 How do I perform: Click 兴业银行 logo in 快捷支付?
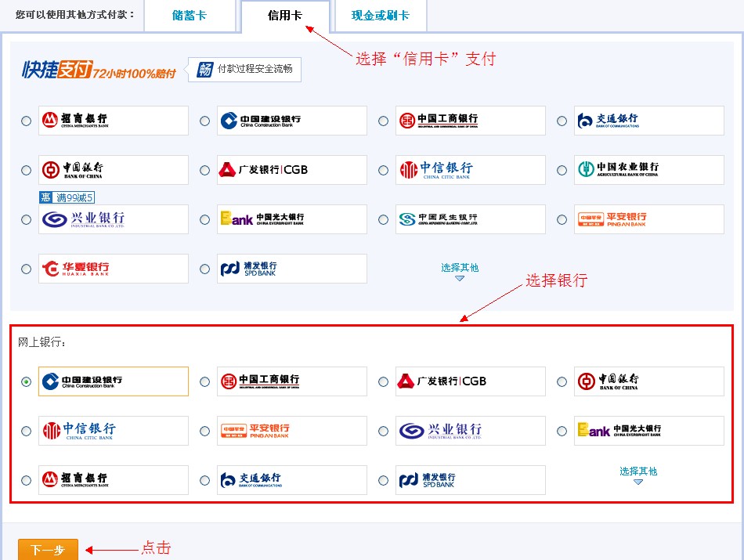click(x=114, y=219)
